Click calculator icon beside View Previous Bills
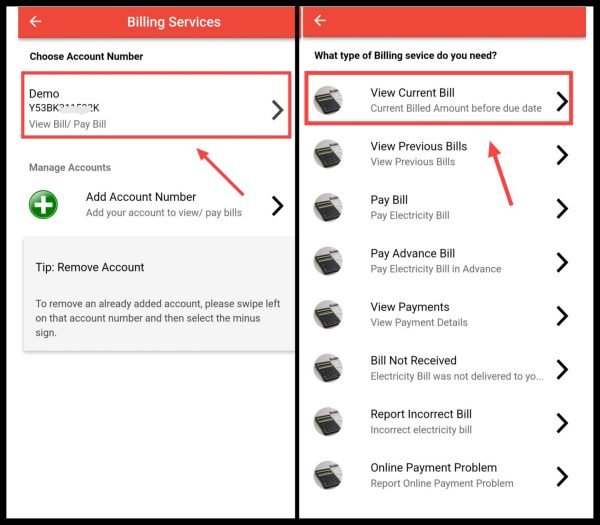Viewport: 600px width, 525px height. [329, 154]
